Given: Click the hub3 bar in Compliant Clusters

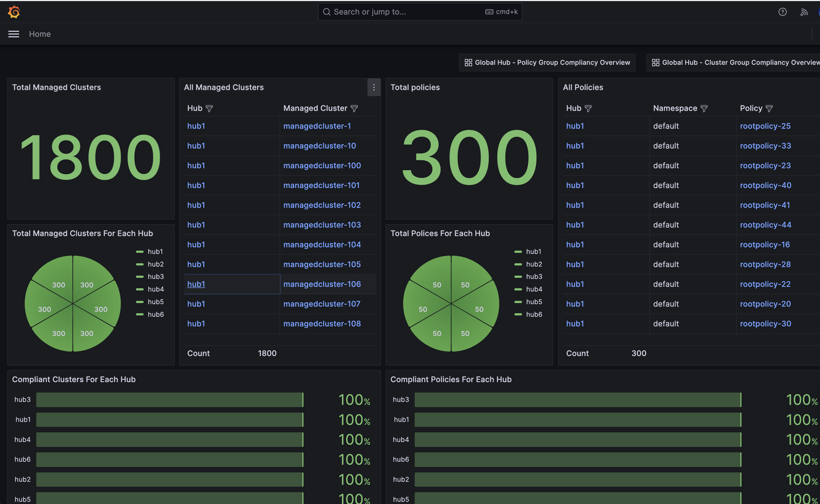Looking at the screenshot, I should pos(169,400).
